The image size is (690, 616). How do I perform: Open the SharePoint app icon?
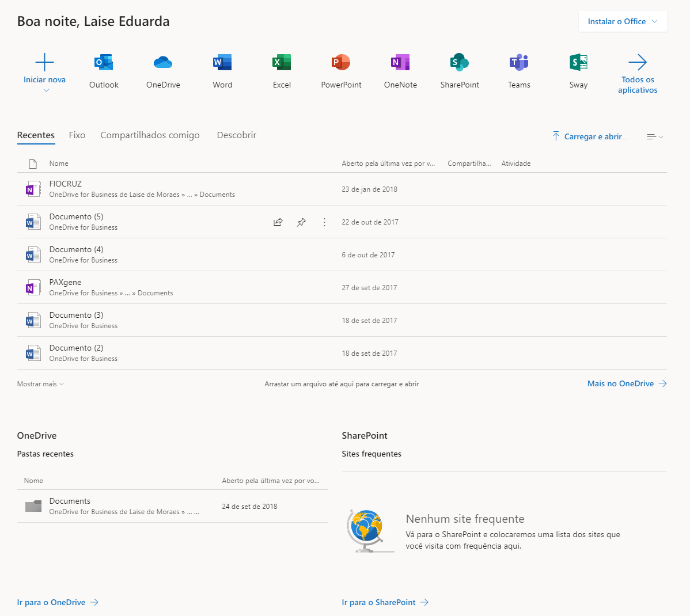[460, 63]
